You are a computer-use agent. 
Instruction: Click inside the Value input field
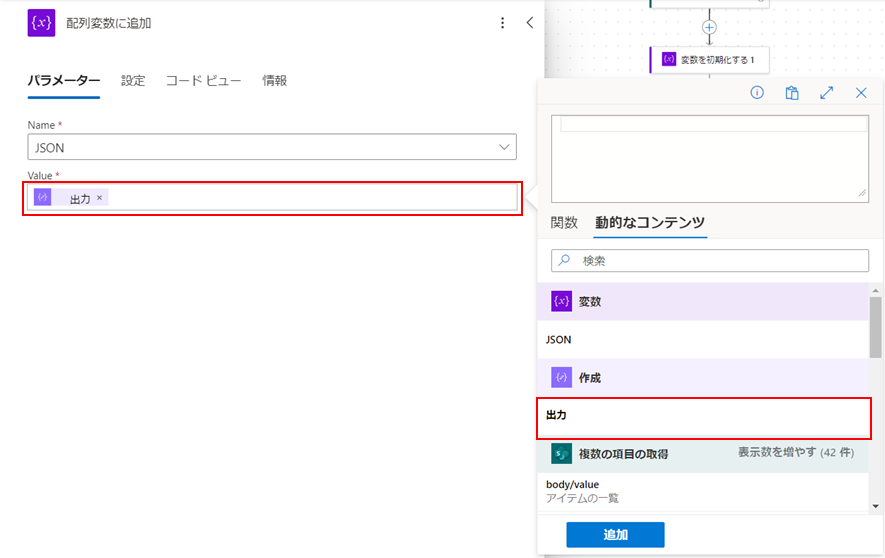[x=272, y=197]
